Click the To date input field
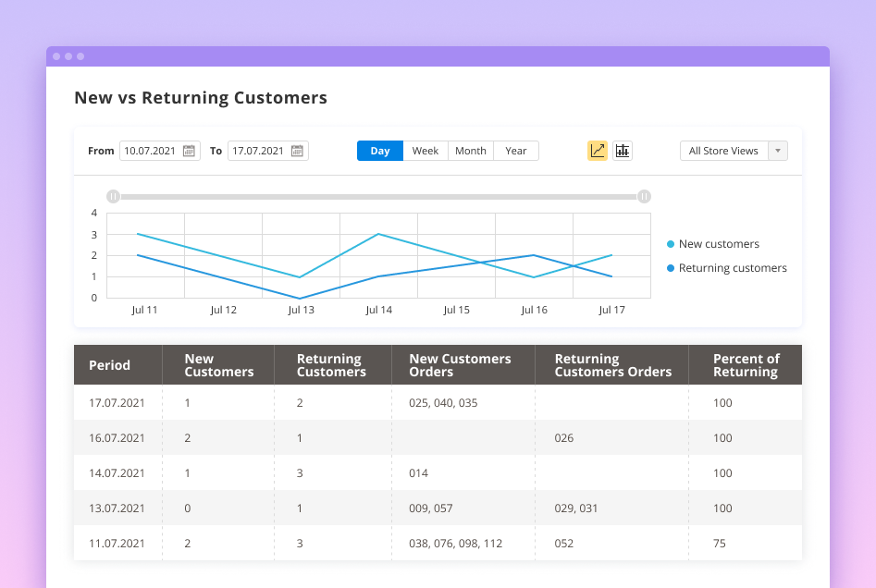This screenshot has height=588, width=876. tap(258, 151)
